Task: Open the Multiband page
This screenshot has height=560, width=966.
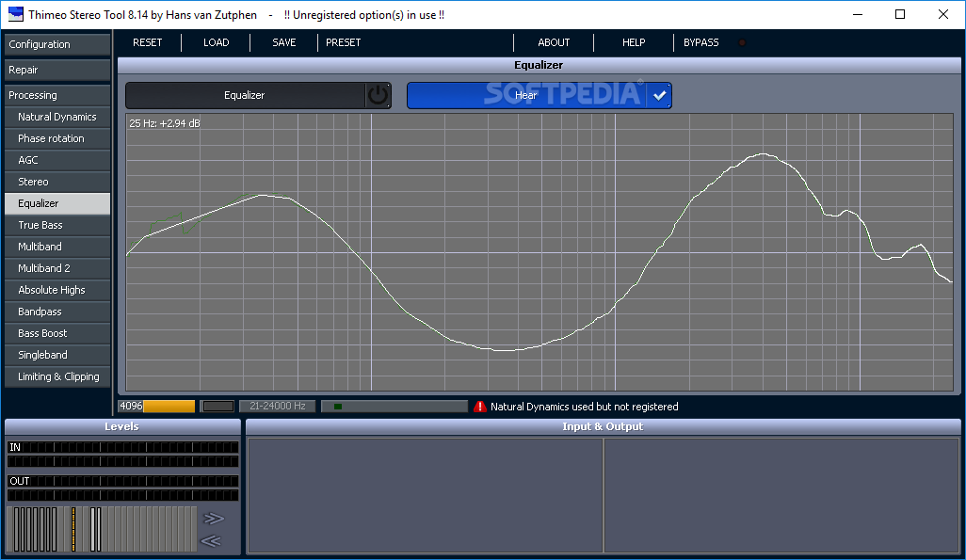Action: (57, 247)
